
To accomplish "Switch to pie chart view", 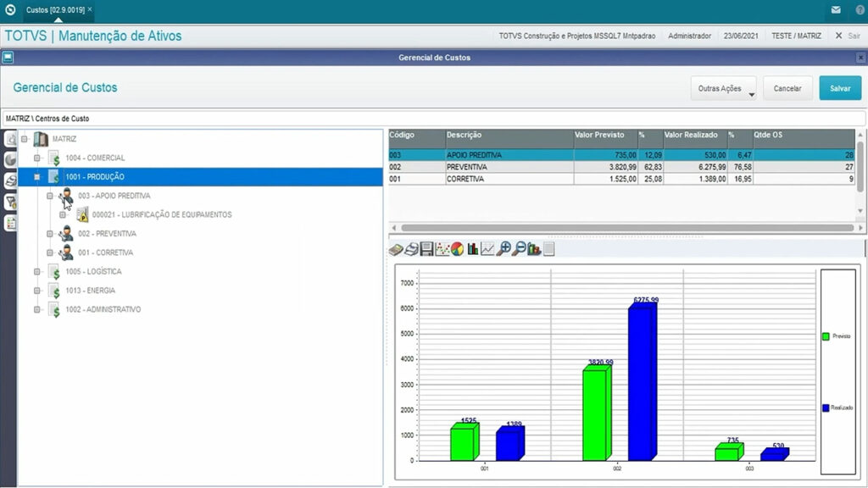I will [457, 250].
